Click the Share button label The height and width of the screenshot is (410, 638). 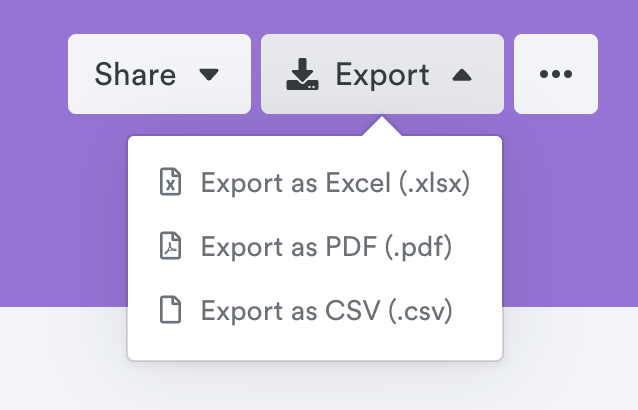pos(135,74)
